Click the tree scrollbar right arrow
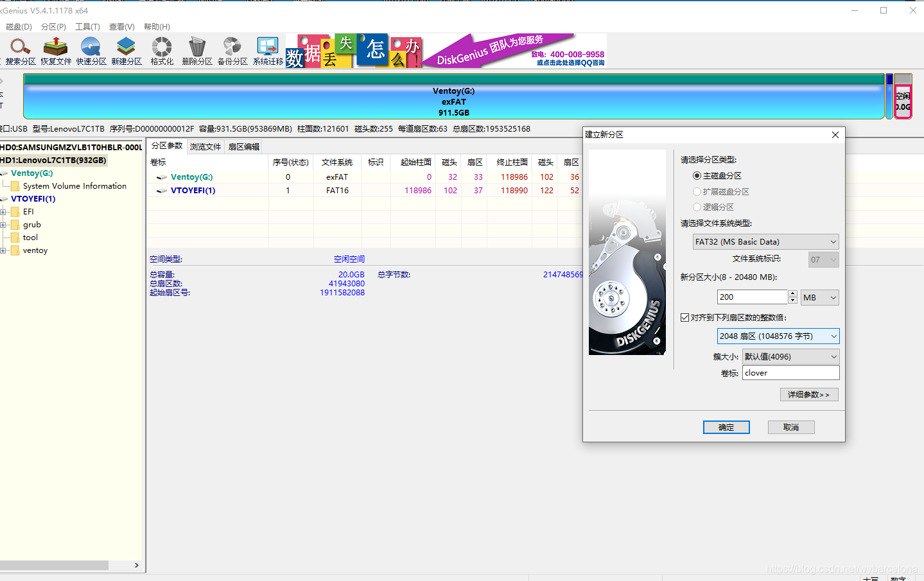 tap(136, 566)
